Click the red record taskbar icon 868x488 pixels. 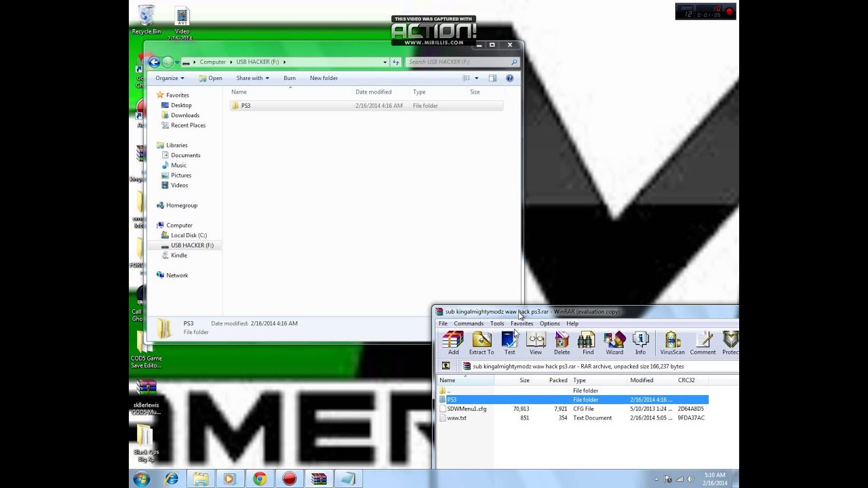(x=290, y=479)
